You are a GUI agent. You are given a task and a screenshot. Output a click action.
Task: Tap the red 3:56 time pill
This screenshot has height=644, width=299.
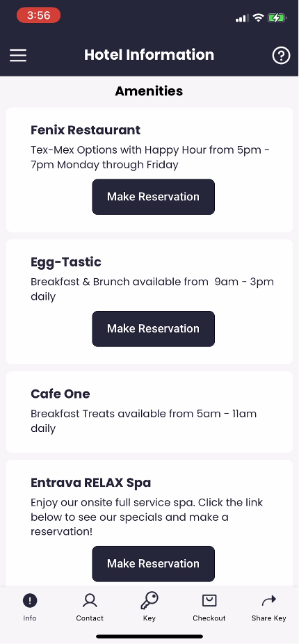(x=39, y=15)
